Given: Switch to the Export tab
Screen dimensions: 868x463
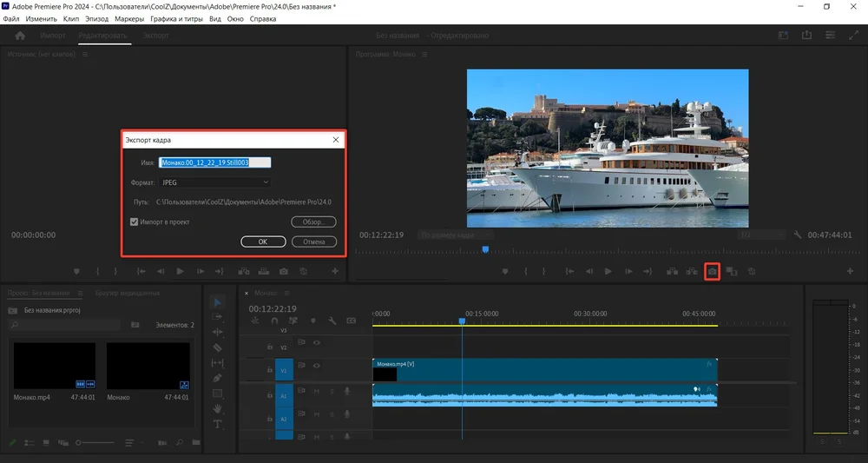Looking at the screenshot, I should point(156,36).
